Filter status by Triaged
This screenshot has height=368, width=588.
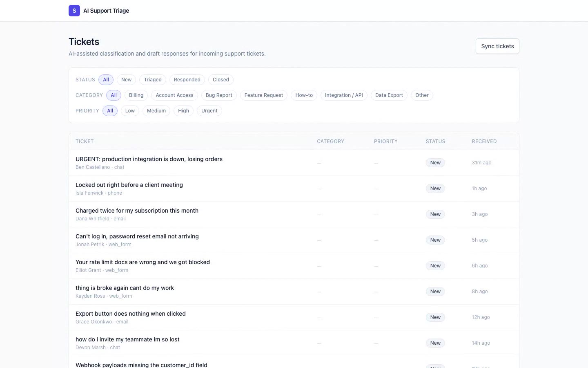[153, 80]
